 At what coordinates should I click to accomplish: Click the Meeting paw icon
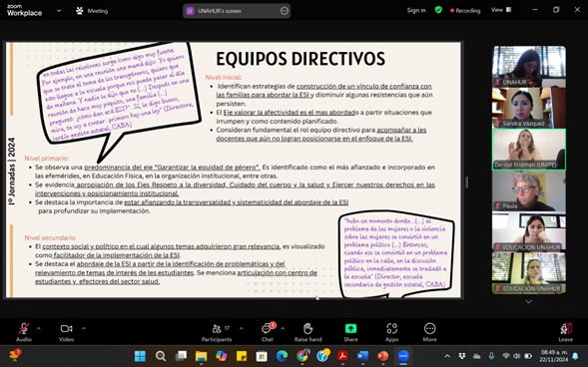click(x=80, y=11)
